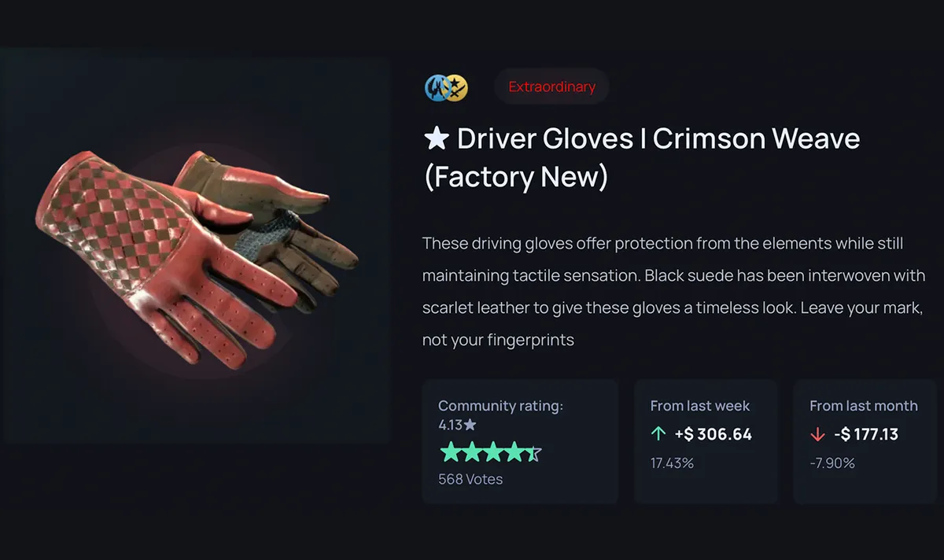Image resolution: width=944 pixels, height=560 pixels.
Task: Click the first green rating star
Action: [449, 452]
